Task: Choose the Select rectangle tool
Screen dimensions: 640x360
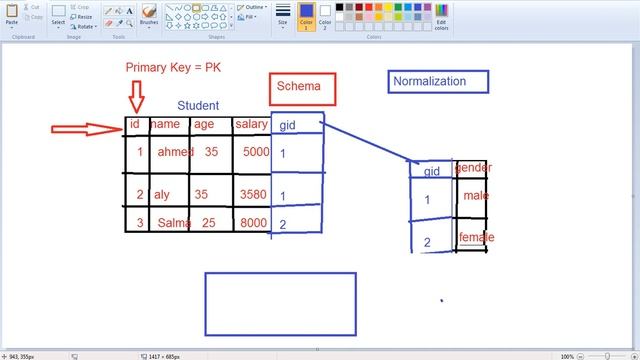Action: (x=58, y=11)
